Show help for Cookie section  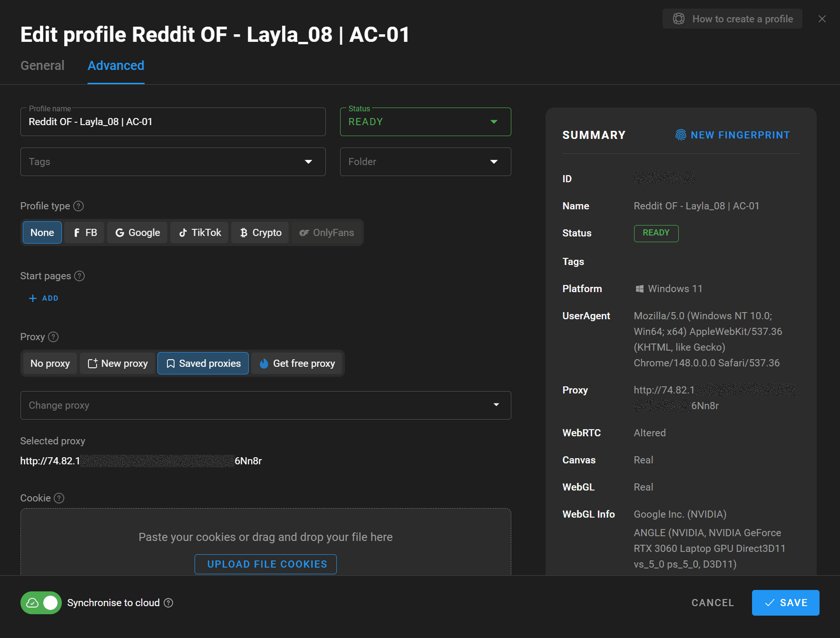[x=59, y=498]
